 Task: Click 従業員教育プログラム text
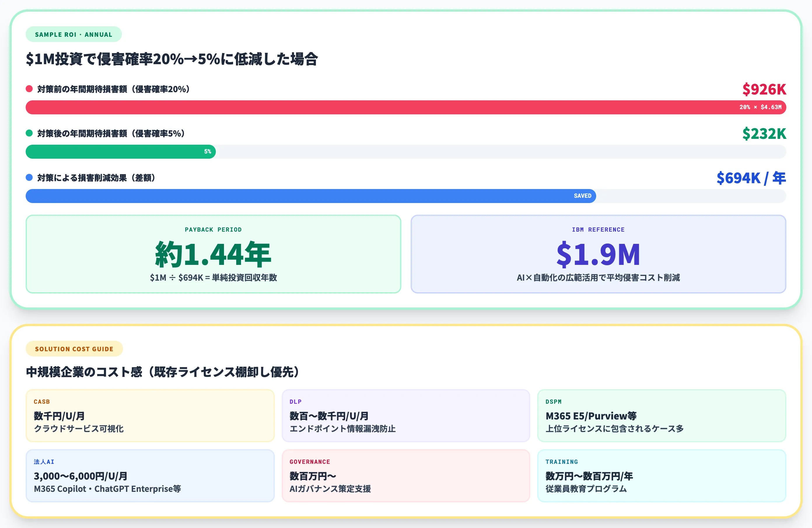tap(586, 489)
